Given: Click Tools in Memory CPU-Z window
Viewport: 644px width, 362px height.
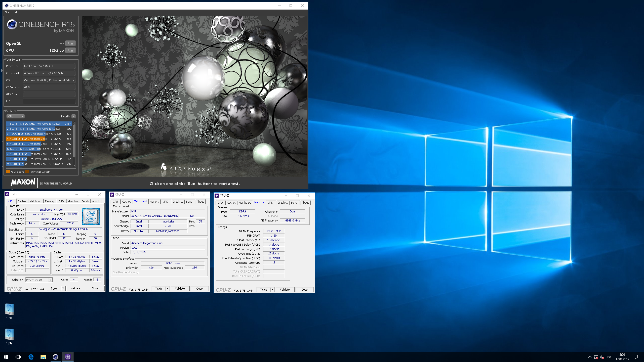Looking at the screenshot, I should coord(264,290).
